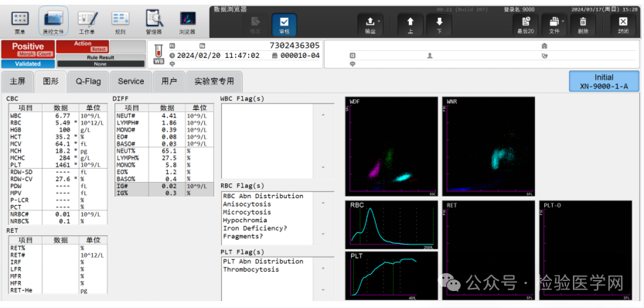Click the HGB value 100
Image resolution: width=644 pixels, height=308 pixels.
65,130
